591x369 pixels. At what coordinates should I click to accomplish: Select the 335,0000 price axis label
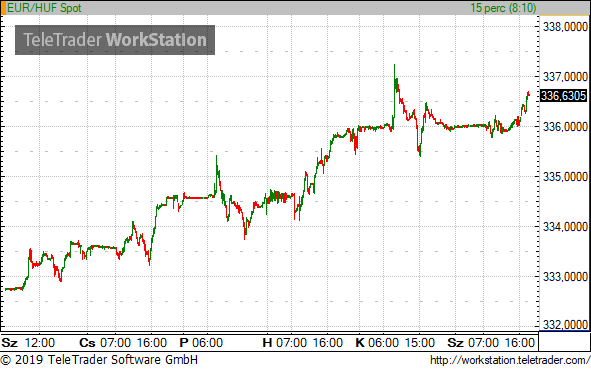(x=565, y=177)
